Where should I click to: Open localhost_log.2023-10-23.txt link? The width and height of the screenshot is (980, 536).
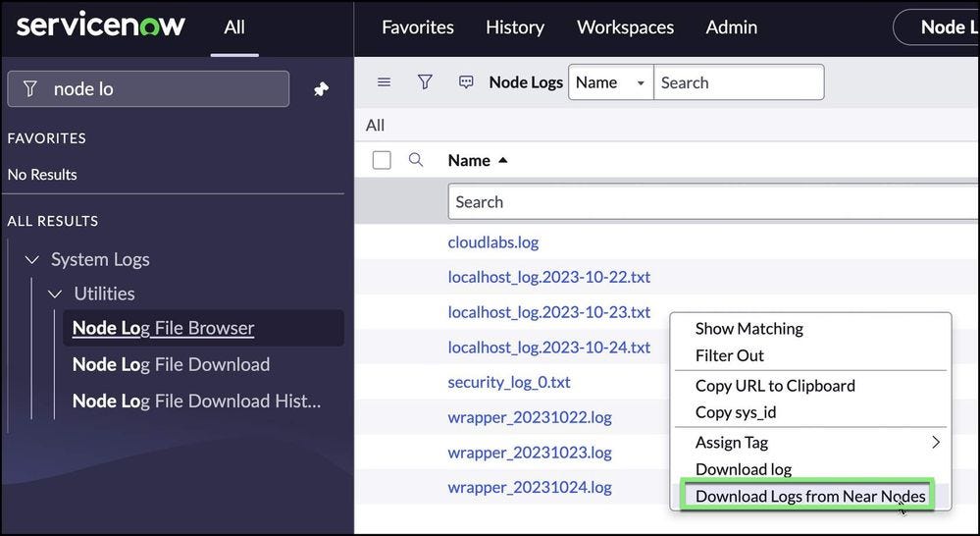pos(548,312)
